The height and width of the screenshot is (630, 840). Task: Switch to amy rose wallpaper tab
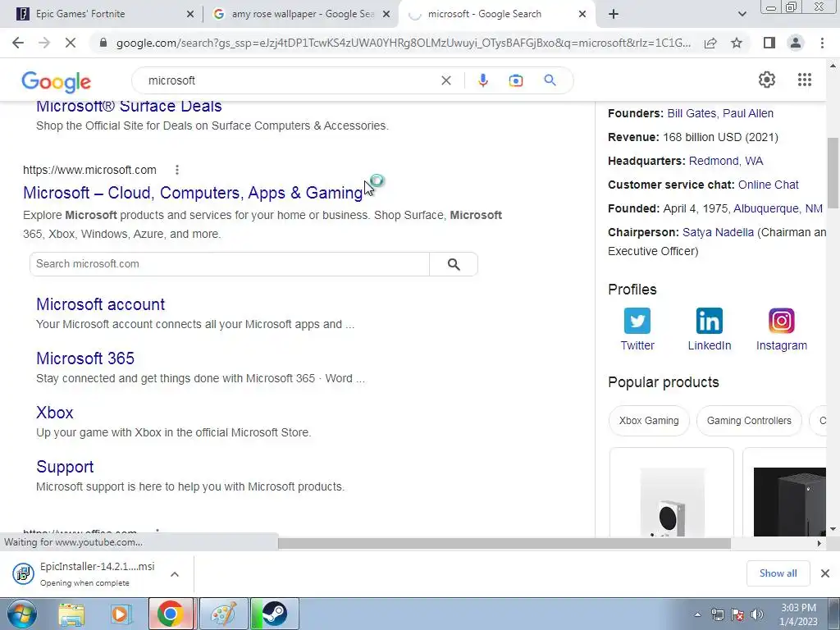[x=303, y=14]
